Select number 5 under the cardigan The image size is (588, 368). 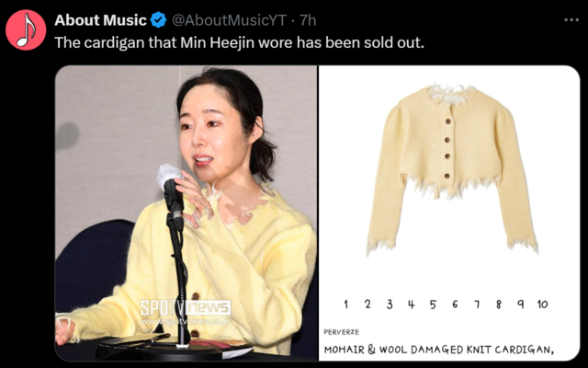(433, 305)
